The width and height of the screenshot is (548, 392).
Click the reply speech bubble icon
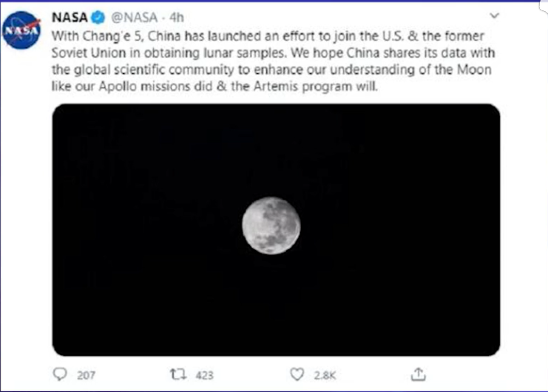[x=61, y=374]
